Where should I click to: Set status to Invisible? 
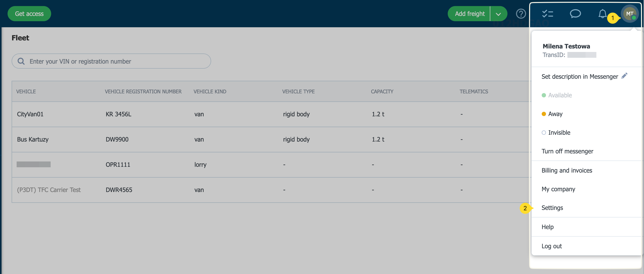(559, 132)
